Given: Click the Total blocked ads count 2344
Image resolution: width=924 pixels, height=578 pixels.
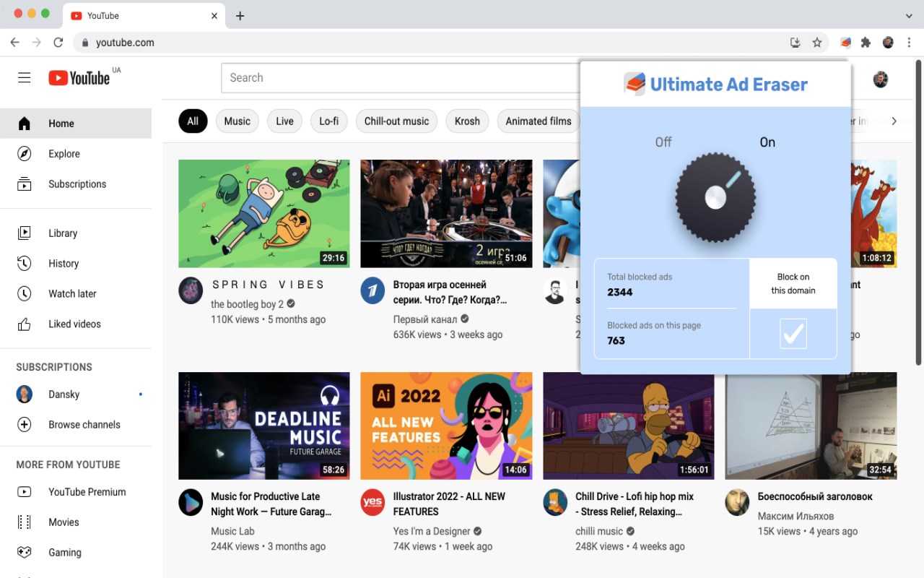Looking at the screenshot, I should pos(620,292).
